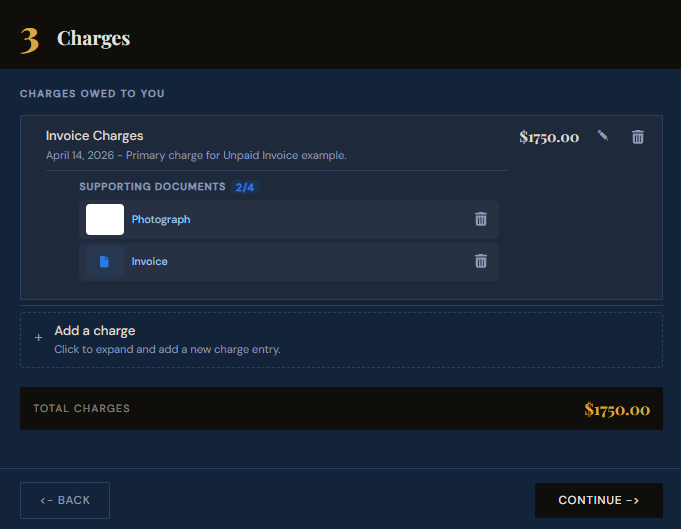Screen dimensions: 681x529
Task: Proceed with the CONTINUE button
Action: point(598,500)
